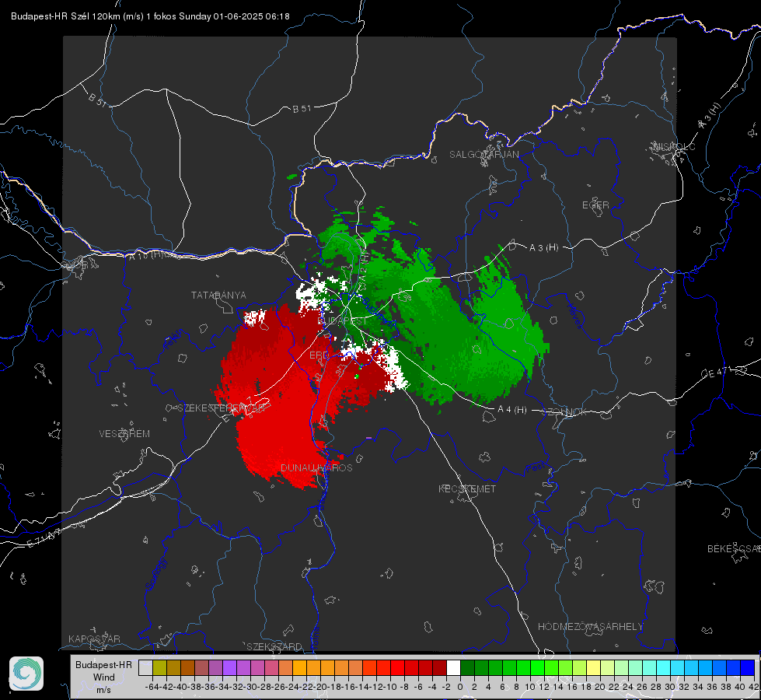Pick the white zero-velocity swatch in the legend
The width and height of the screenshot is (761, 700).
pyautogui.click(x=453, y=667)
